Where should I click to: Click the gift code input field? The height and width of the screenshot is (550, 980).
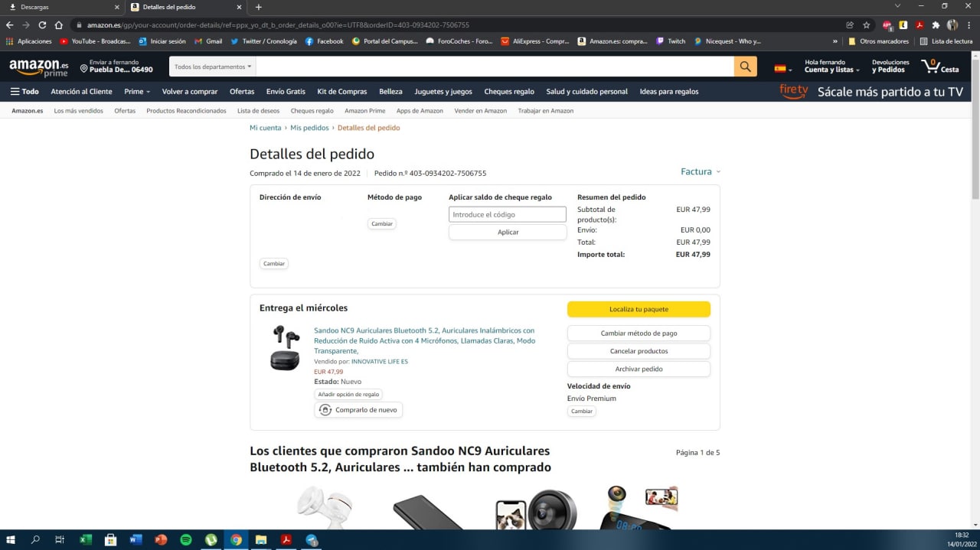(x=507, y=215)
